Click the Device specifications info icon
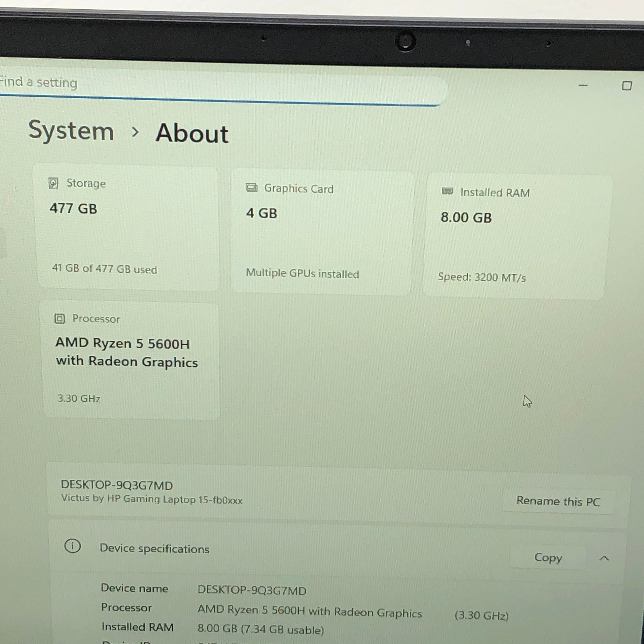 click(x=72, y=546)
